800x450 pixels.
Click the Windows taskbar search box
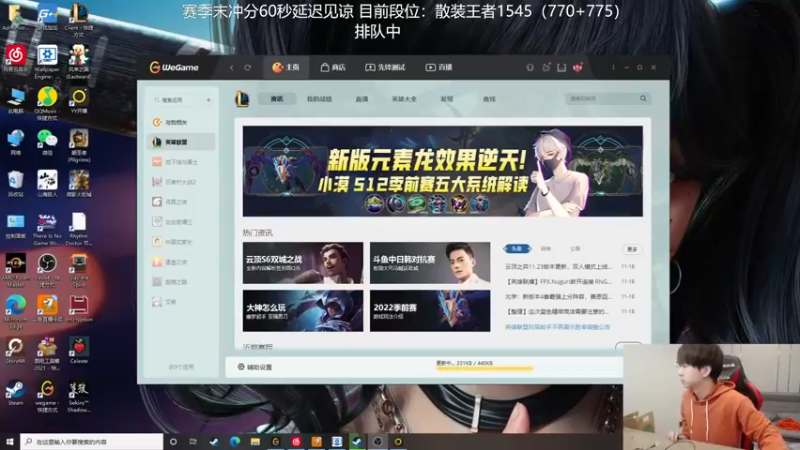pyautogui.click(x=92, y=441)
